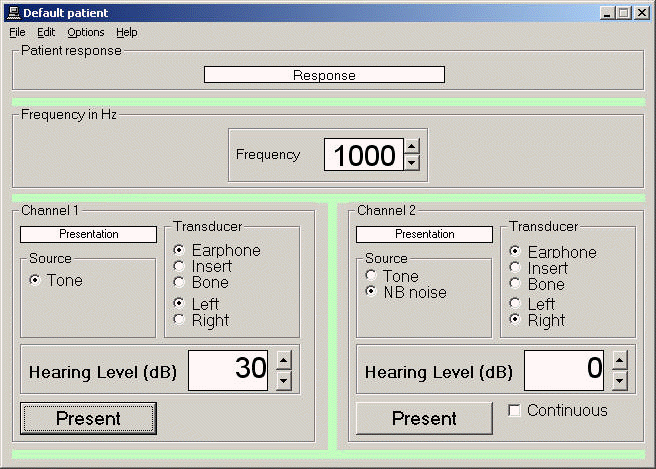Viewport: 656px width, 469px height.
Task: Choose Right ear in Channel 1
Action: click(179, 320)
